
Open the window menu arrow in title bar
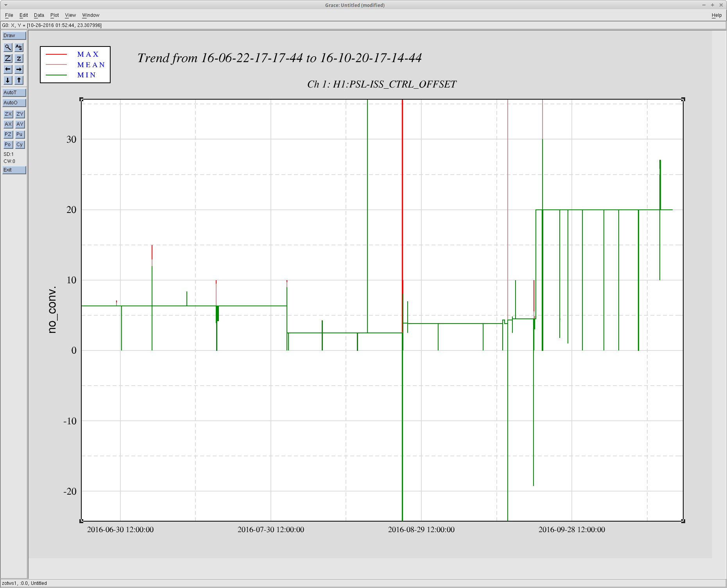pyautogui.click(x=5, y=5)
